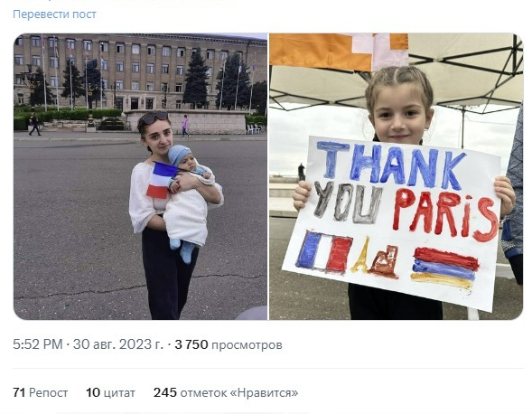532x414 pixels.
Task: Click the government building in left photo
Action: tap(140, 72)
